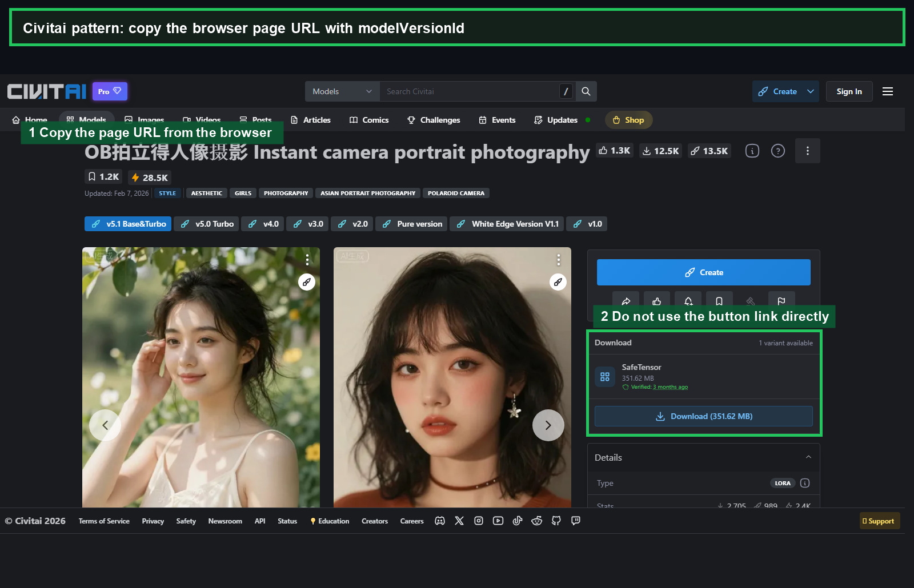
Task: Select the v1.0 version
Action: [587, 224]
